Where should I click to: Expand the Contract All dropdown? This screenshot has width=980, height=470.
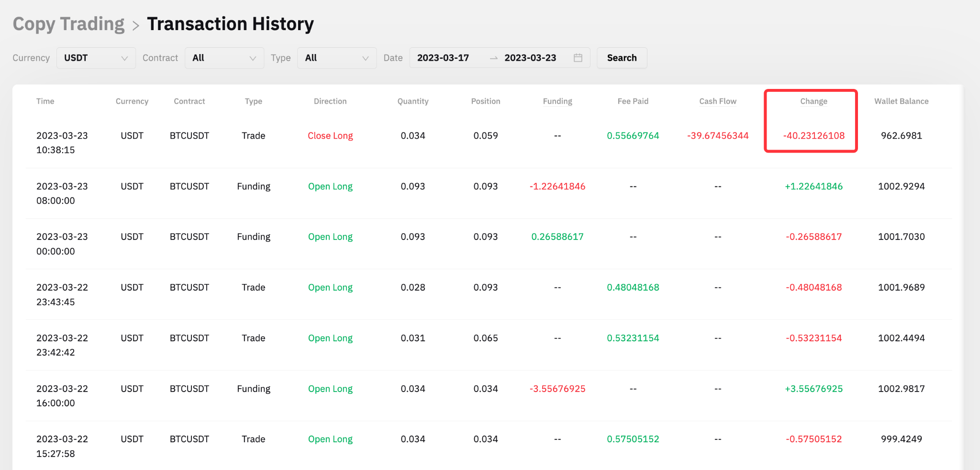[x=224, y=58]
